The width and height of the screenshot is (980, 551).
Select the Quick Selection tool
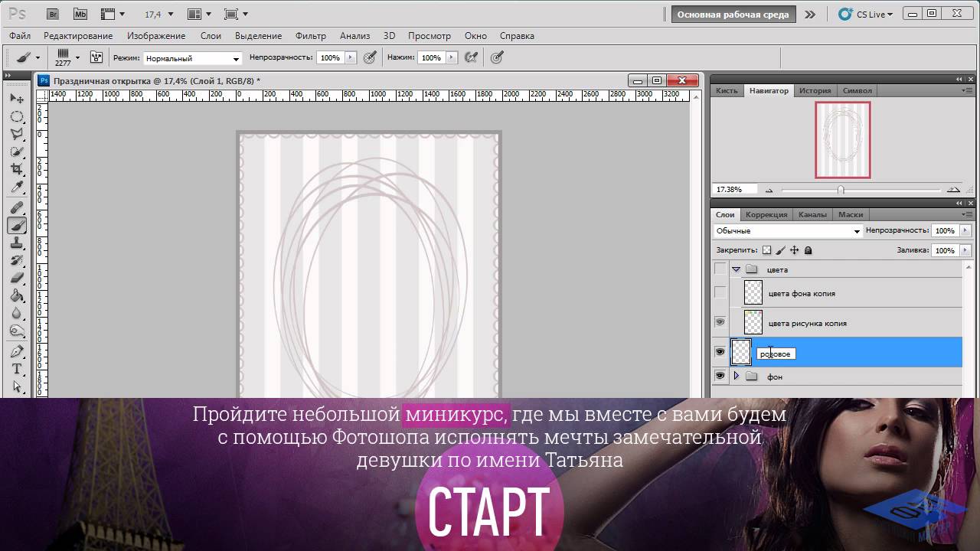(x=17, y=152)
